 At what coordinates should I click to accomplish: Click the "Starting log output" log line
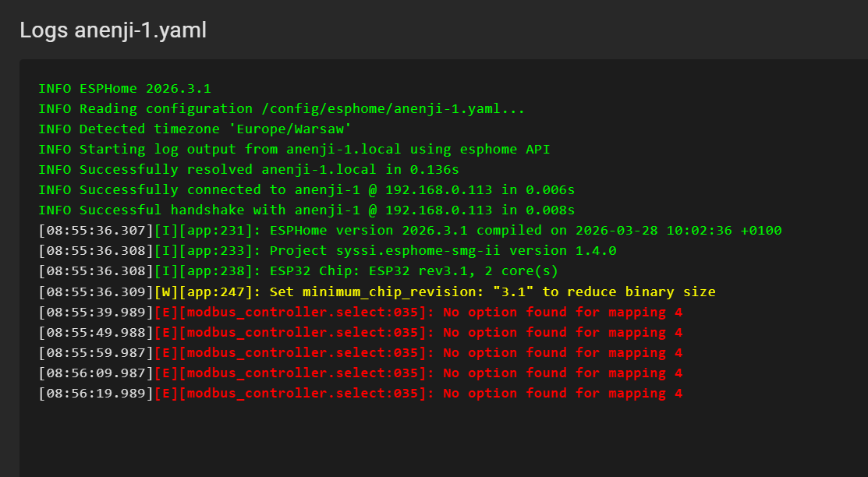coord(294,150)
